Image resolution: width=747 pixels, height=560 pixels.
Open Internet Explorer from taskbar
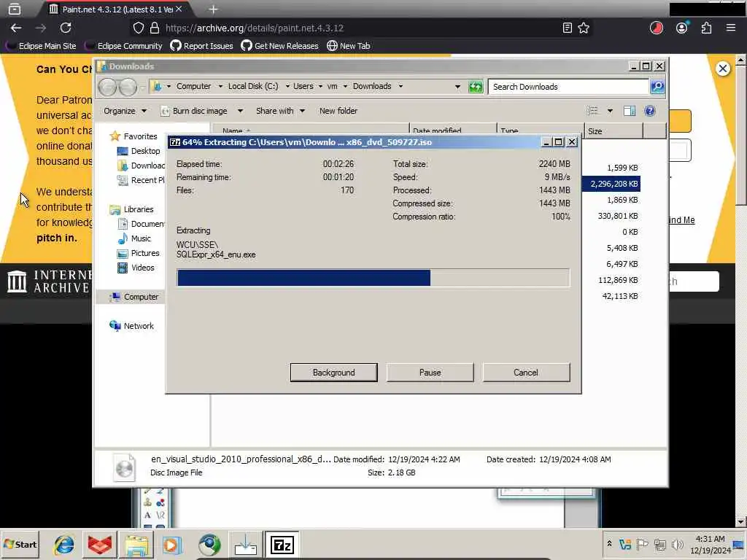click(64, 545)
